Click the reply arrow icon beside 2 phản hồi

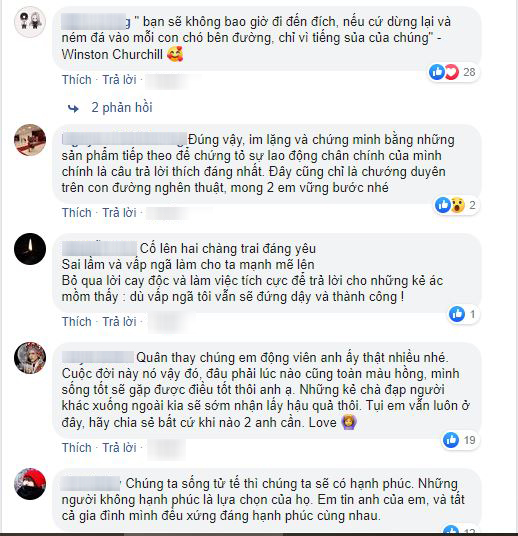pos(73,109)
